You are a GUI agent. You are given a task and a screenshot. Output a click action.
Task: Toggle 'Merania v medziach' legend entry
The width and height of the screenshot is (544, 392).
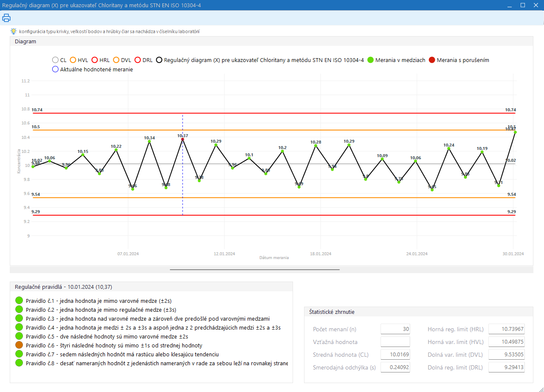[371, 60]
